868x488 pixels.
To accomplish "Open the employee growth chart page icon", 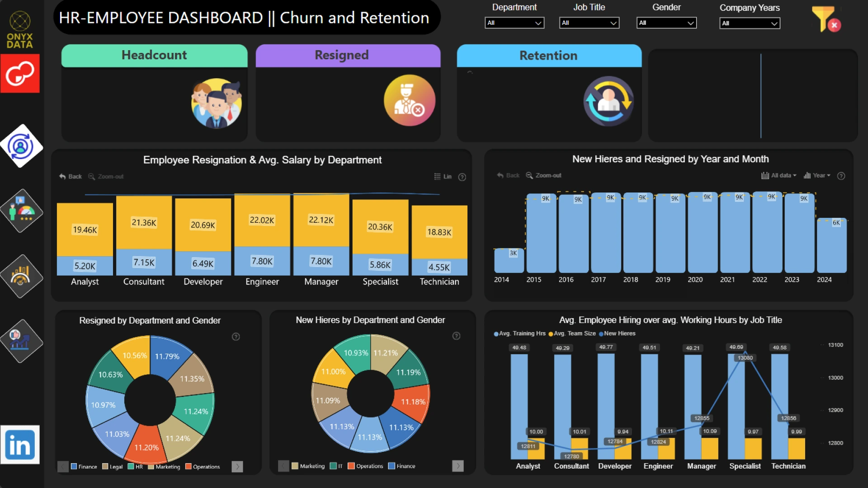I will tap(21, 341).
